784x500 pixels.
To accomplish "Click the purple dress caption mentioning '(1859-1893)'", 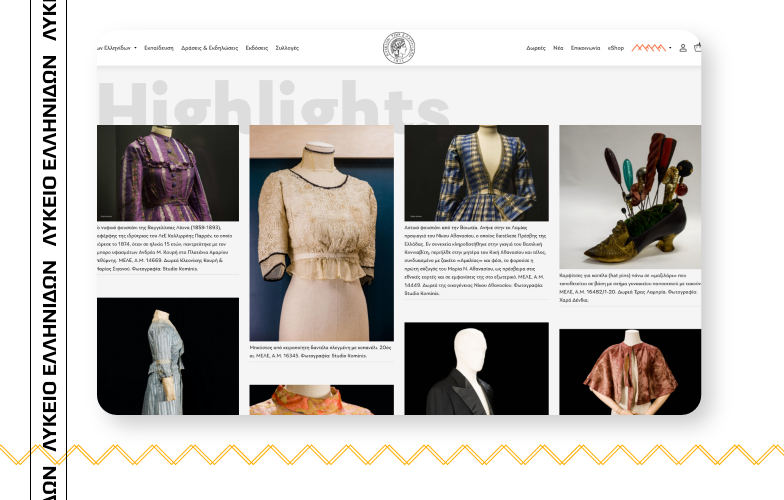I will click(165, 248).
